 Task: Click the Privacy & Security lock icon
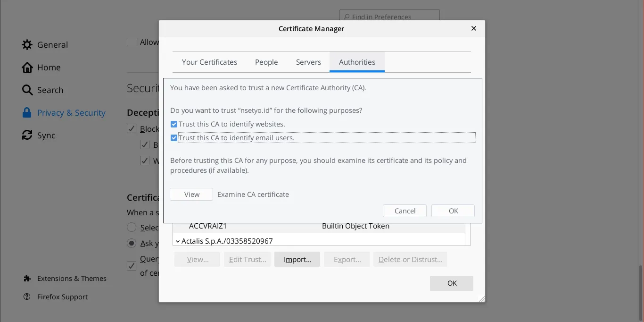coord(27,112)
